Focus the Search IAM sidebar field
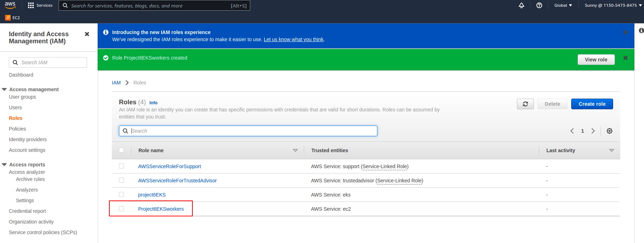The width and height of the screenshot is (644, 243). [x=48, y=62]
